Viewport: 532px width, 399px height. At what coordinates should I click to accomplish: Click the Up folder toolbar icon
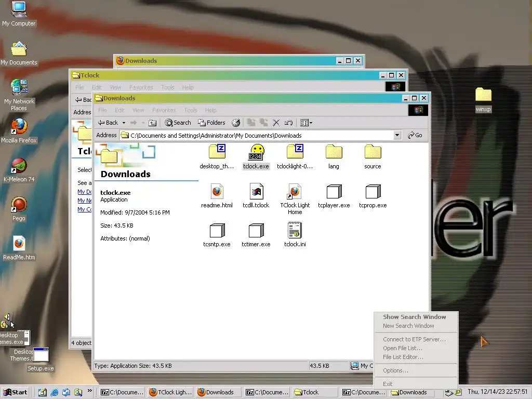tap(153, 123)
